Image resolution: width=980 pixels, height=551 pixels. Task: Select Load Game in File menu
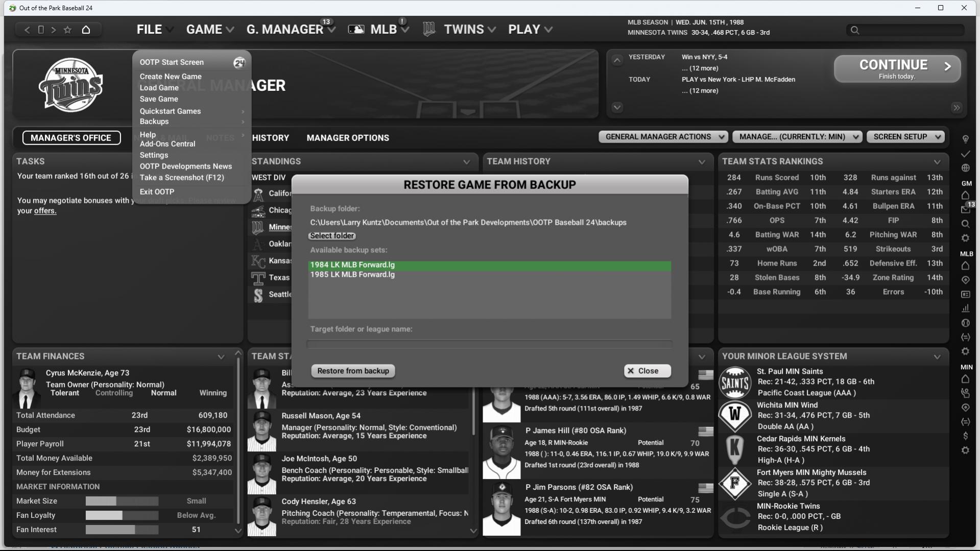point(159,88)
